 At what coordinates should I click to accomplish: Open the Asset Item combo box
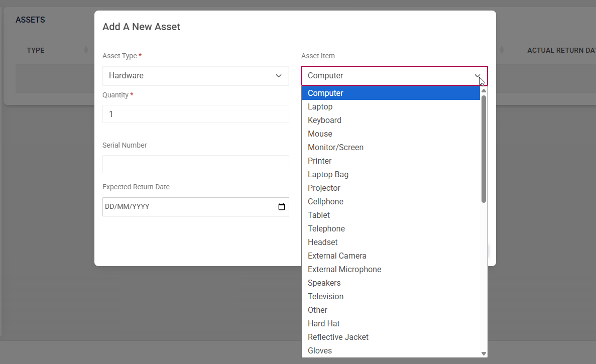pyautogui.click(x=394, y=75)
